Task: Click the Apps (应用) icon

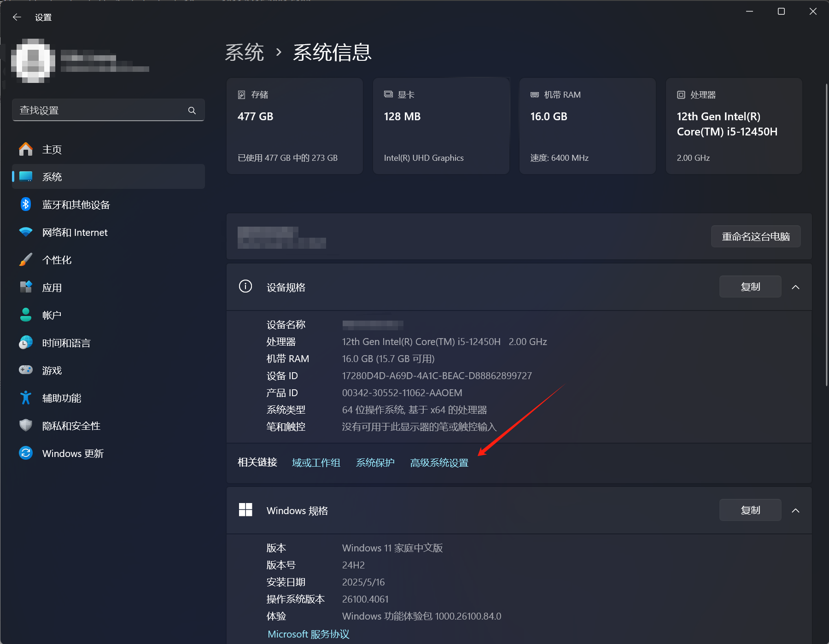Action: (x=26, y=287)
